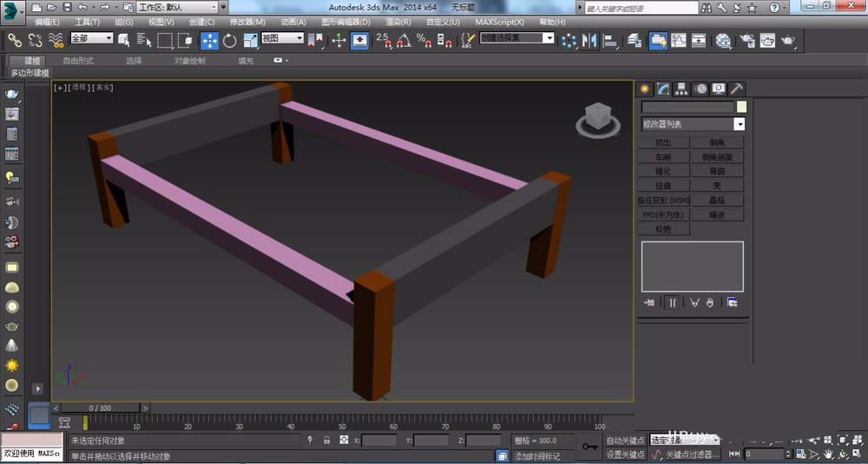Apply the 倒角 modifier button
The height and width of the screenshot is (464, 868).
click(717, 143)
